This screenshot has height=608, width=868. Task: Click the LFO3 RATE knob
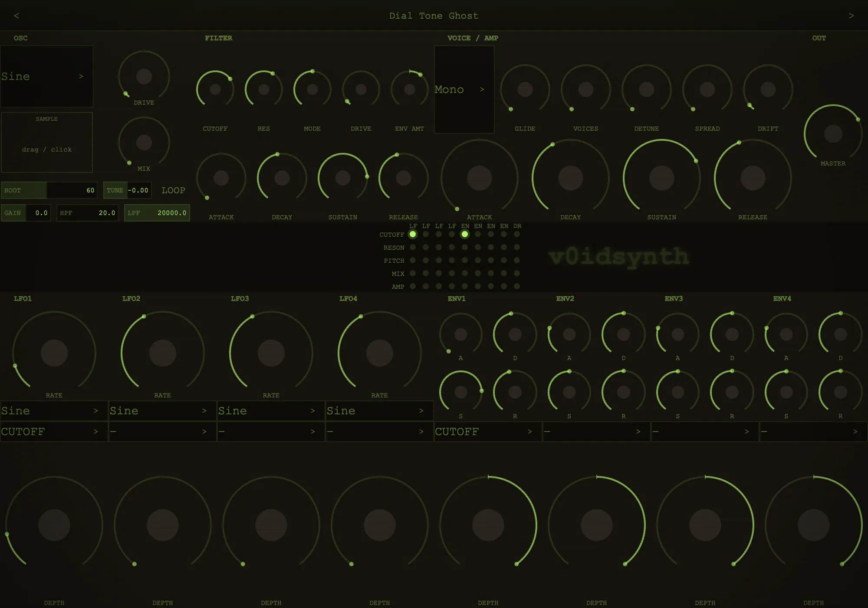point(271,353)
